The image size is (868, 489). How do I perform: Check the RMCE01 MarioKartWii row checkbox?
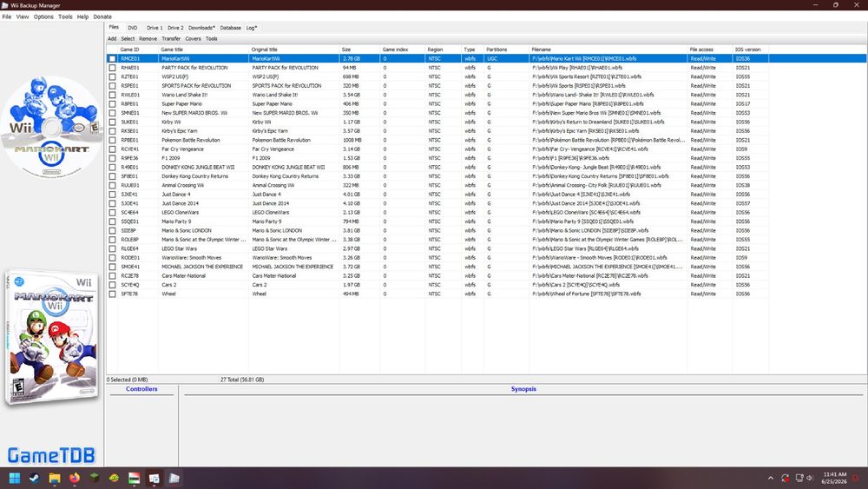click(x=112, y=59)
